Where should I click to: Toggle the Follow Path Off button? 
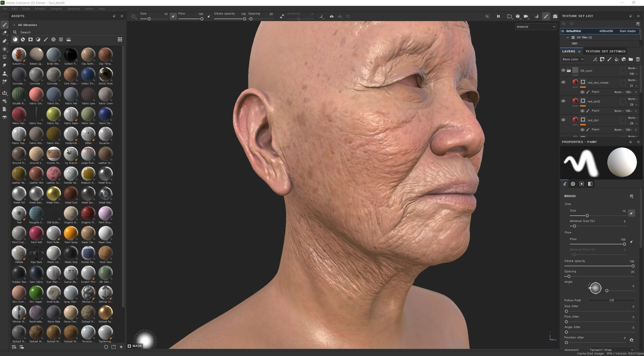611,300
